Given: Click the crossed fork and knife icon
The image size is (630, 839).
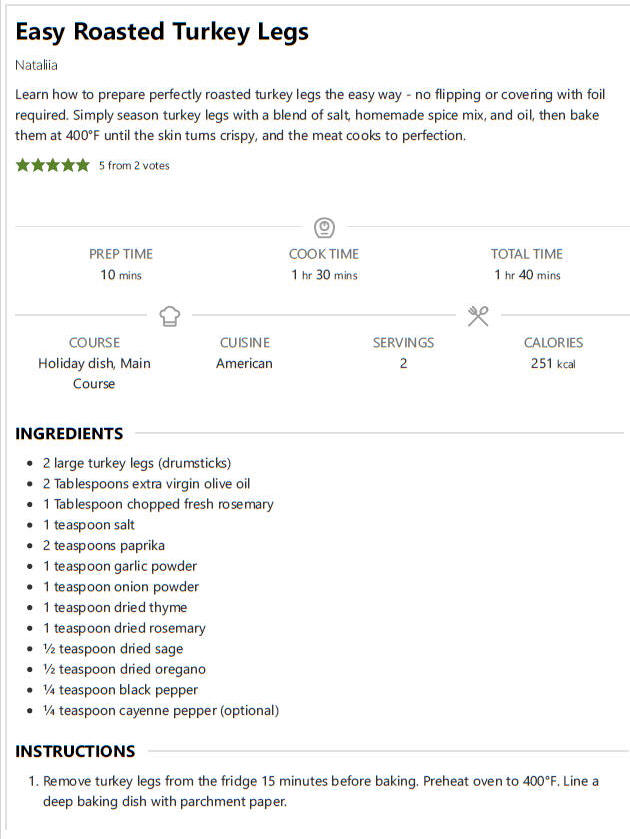Looking at the screenshot, I should (x=478, y=316).
